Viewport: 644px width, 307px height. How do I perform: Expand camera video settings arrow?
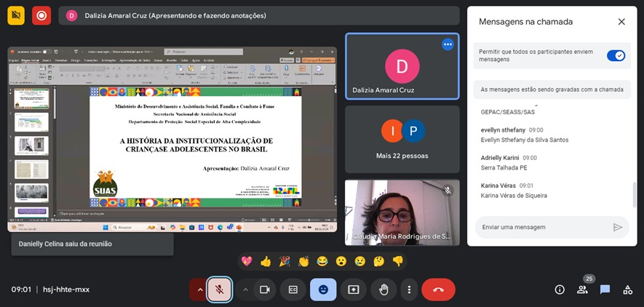pyautogui.click(x=245, y=290)
